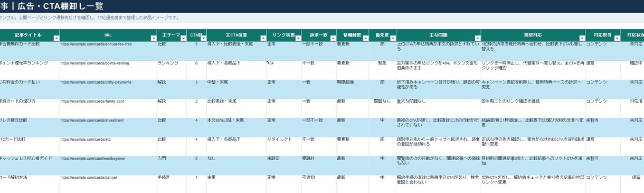
Task: Select the recommendation cell starting 結論直後に1枠追加
Action: pyautogui.click(x=533, y=127)
